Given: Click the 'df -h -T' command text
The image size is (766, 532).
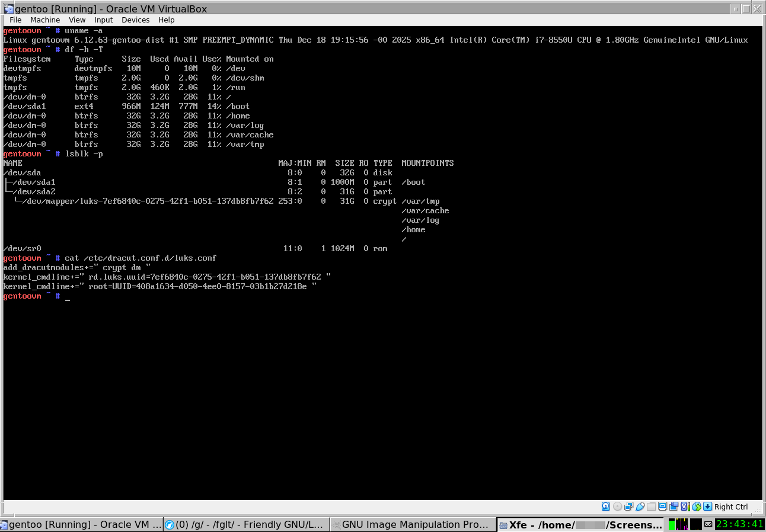Looking at the screenshot, I should 84,49.
